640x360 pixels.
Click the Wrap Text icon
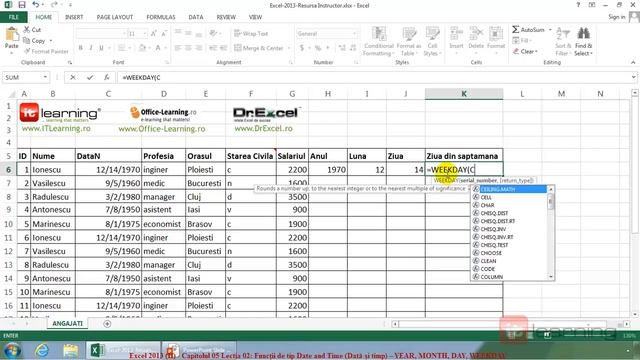pyautogui.click(x=238, y=33)
